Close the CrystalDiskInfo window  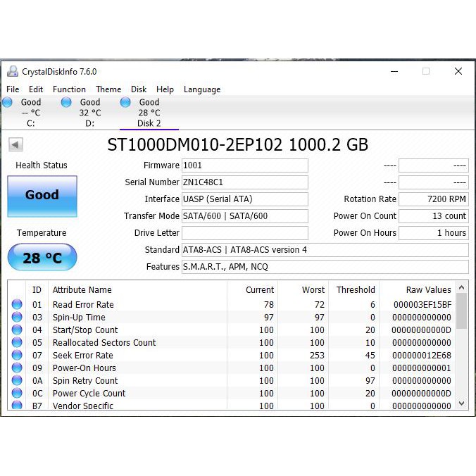pos(458,71)
